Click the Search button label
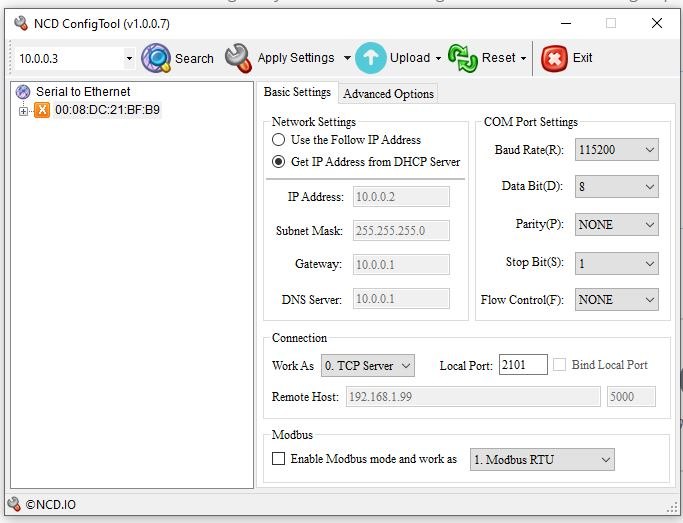Viewport: 683px width, 523px height. coord(194,58)
